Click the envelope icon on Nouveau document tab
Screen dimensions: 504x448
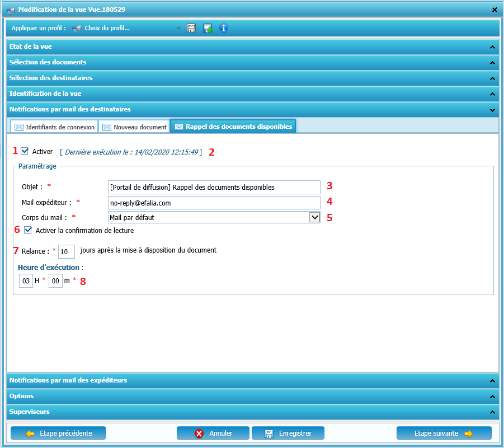click(x=107, y=127)
